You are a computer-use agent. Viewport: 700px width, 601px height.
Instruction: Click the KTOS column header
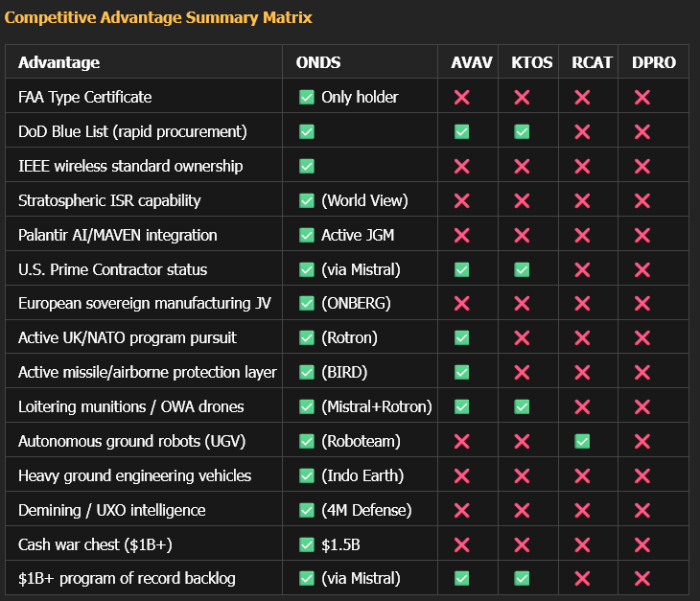coord(531,62)
